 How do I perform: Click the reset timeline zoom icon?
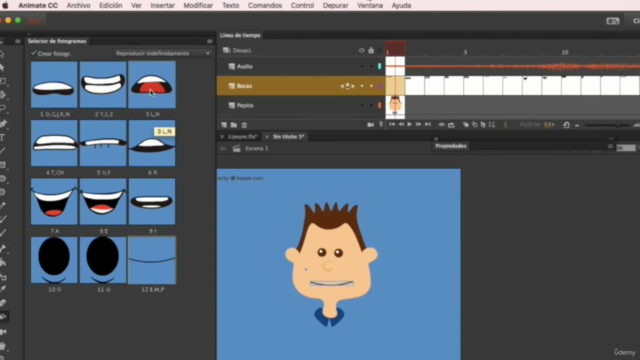566,125
